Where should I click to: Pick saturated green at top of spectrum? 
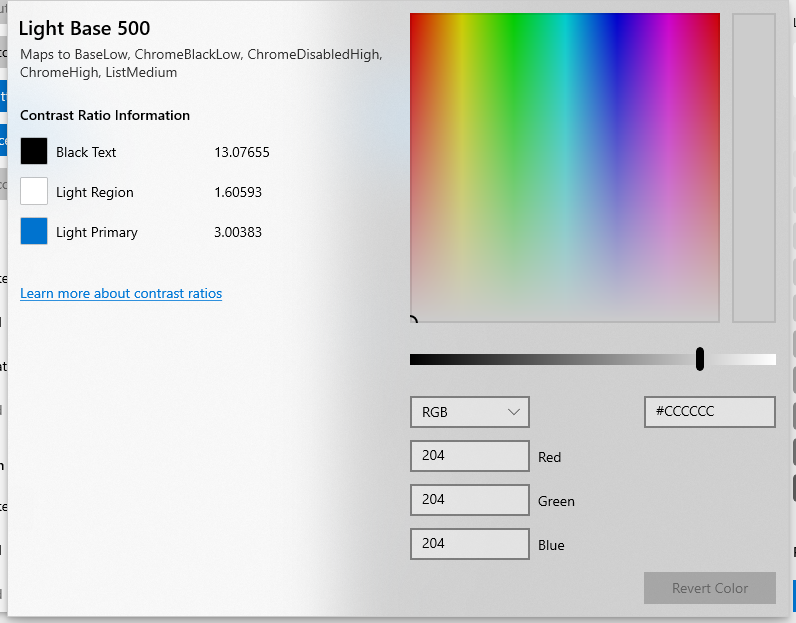(x=514, y=20)
